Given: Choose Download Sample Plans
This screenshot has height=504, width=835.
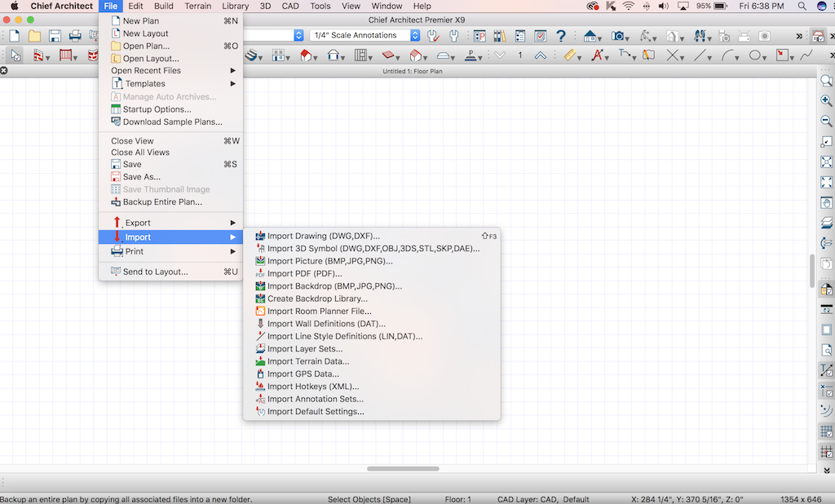Looking at the screenshot, I should coord(170,122).
